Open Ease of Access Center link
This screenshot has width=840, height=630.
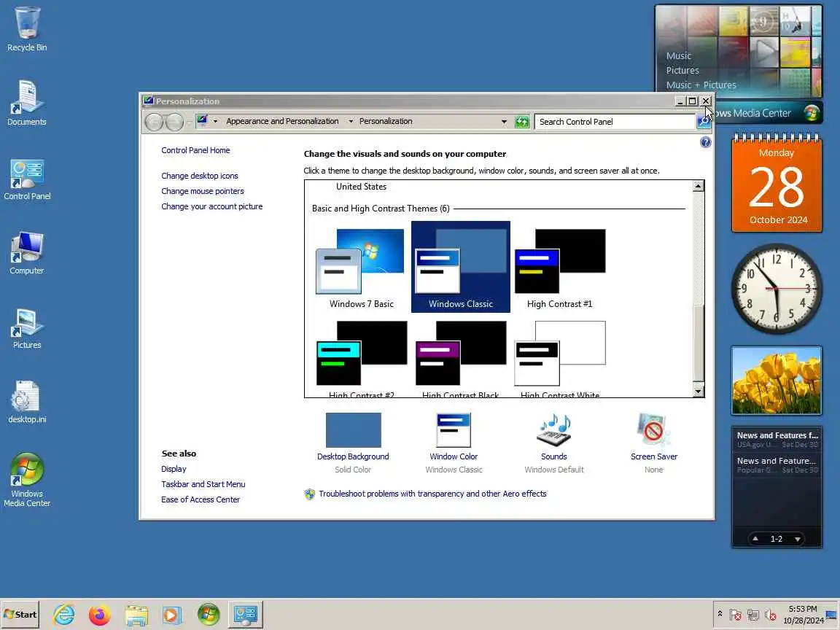[x=201, y=499]
